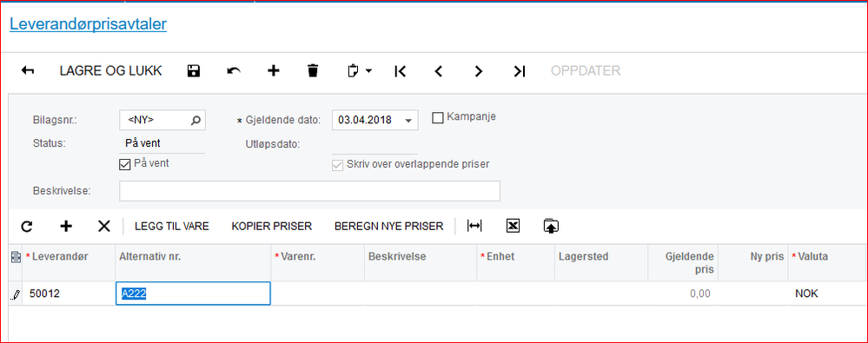Go to the last record
868x343 pixels.
[519, 71]
